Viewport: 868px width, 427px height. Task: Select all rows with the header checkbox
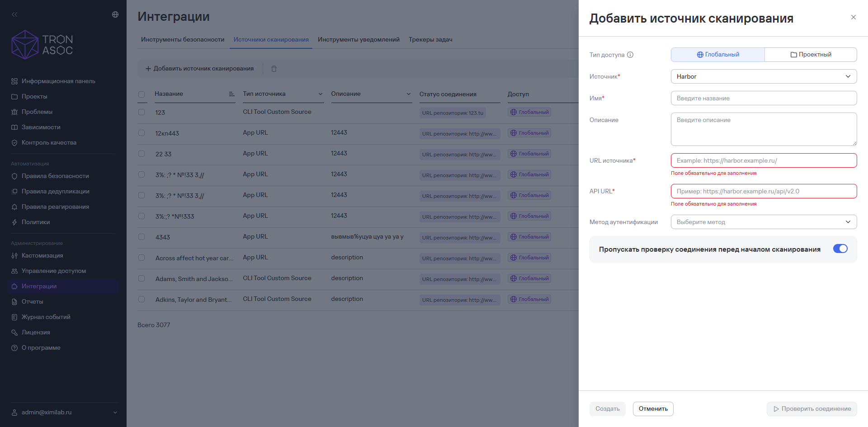tap(142, 94)
